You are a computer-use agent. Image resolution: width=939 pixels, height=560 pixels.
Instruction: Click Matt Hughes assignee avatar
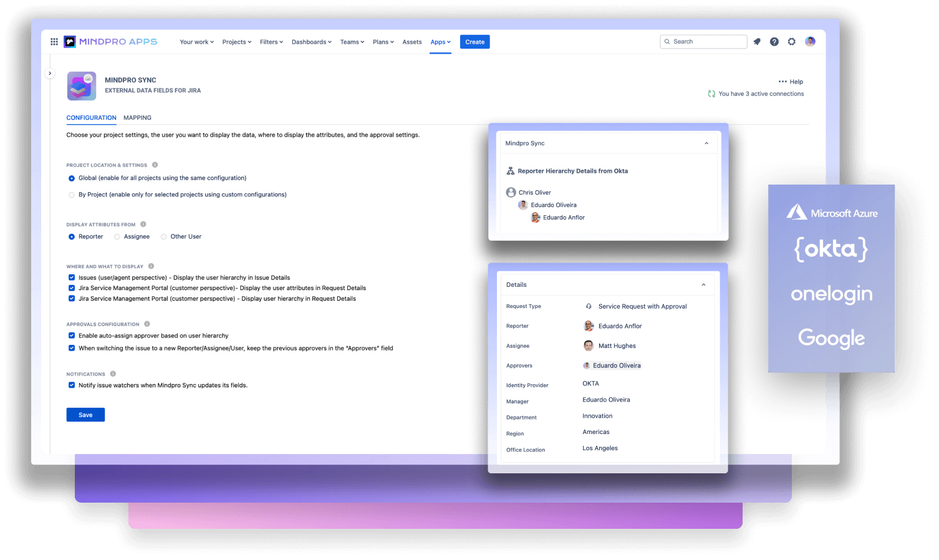[589, 346]
